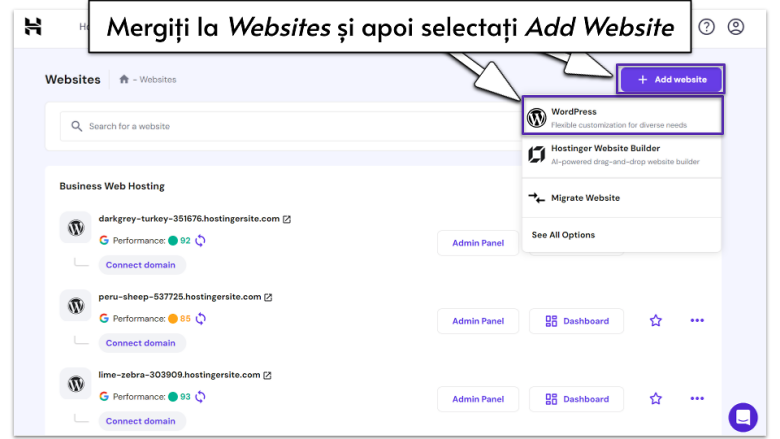The image size is (780, 439).
Task: Click the Hostinger logo in the header
Action: click(x=33, y=26)
